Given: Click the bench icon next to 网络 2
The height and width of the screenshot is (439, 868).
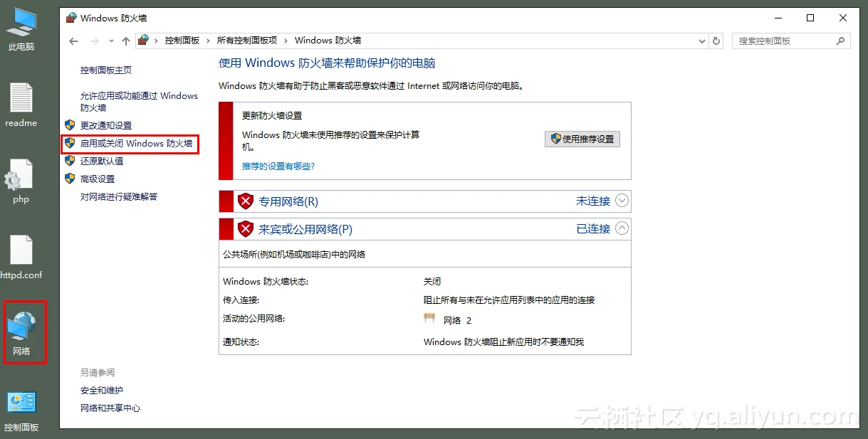Looking at the screenshot, I should pos(429,319).
